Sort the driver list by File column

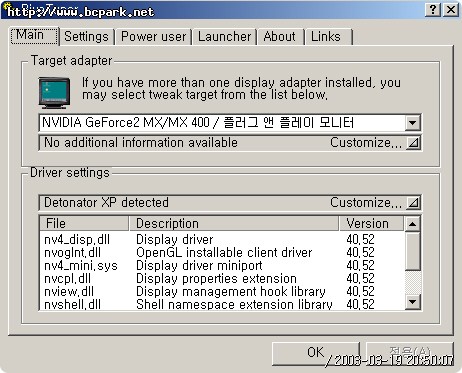coord(84,223)
